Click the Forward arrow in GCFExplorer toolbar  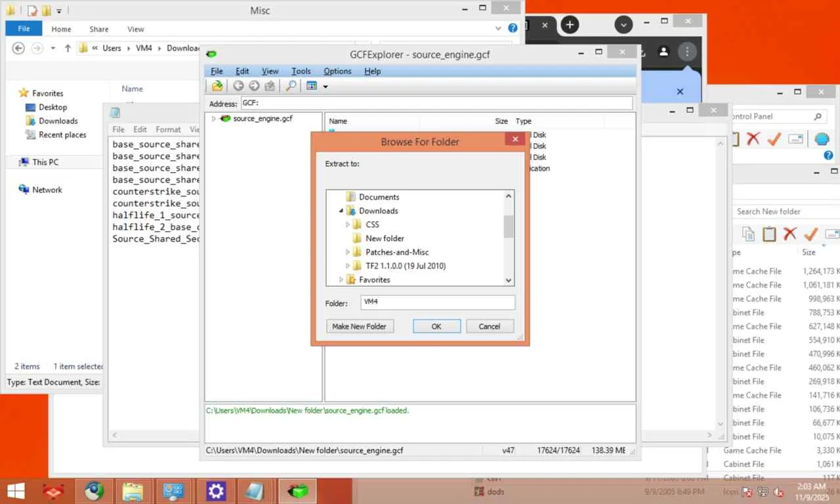254,86
